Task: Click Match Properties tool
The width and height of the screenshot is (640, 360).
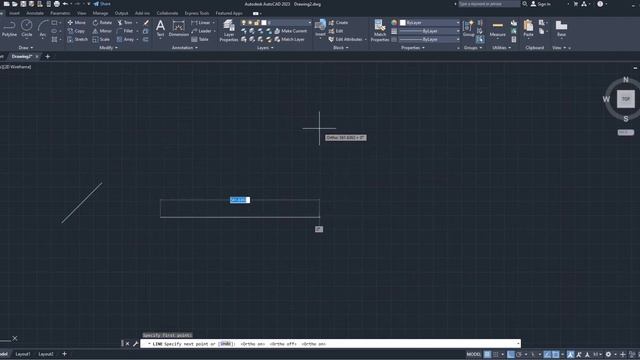Action: [380, 31]
